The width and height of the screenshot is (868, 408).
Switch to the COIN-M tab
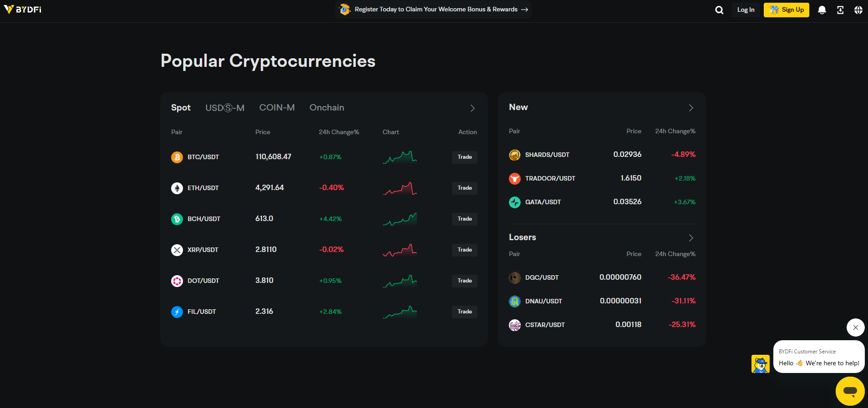[x=277, y=108]
